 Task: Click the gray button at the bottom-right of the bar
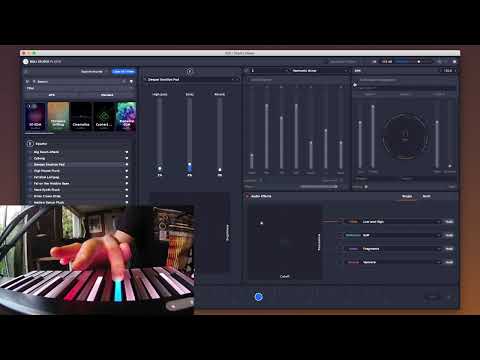[432, 297]
